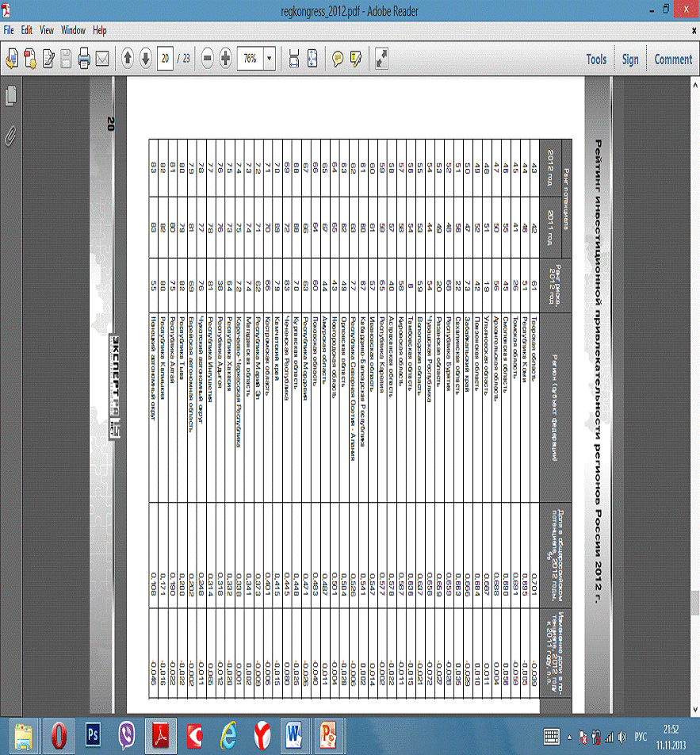700x755 pixels.
Task: Switch to read mode expand icon
Action: click(382, 58)
